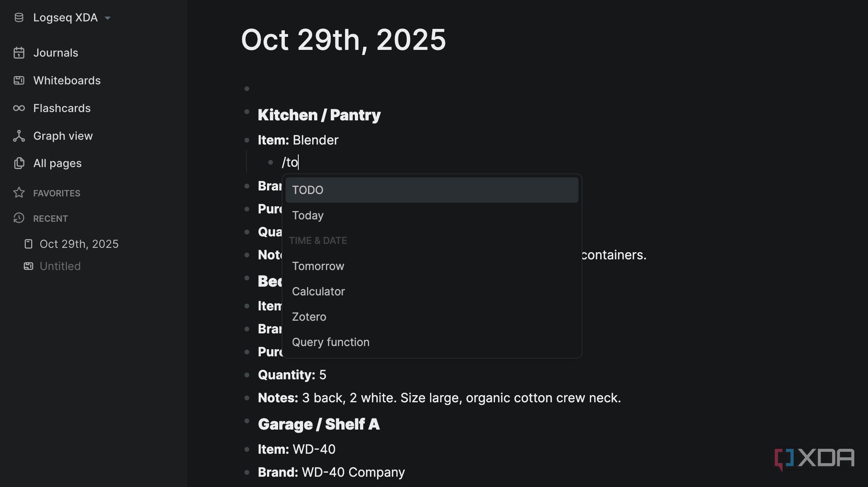The image size is (868, 487).
Task: Open the Untitled whiteboard in Recent
Action: click(60, 266)
